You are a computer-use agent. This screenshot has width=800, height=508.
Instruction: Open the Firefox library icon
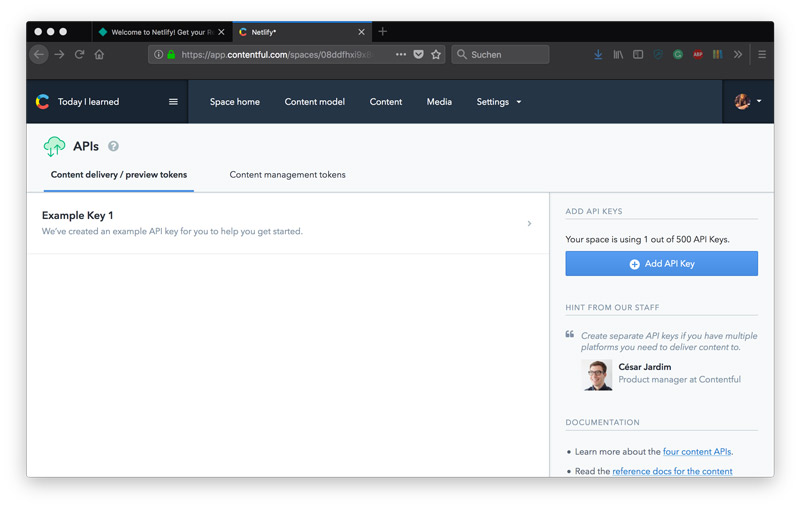[x=618, y=55]
